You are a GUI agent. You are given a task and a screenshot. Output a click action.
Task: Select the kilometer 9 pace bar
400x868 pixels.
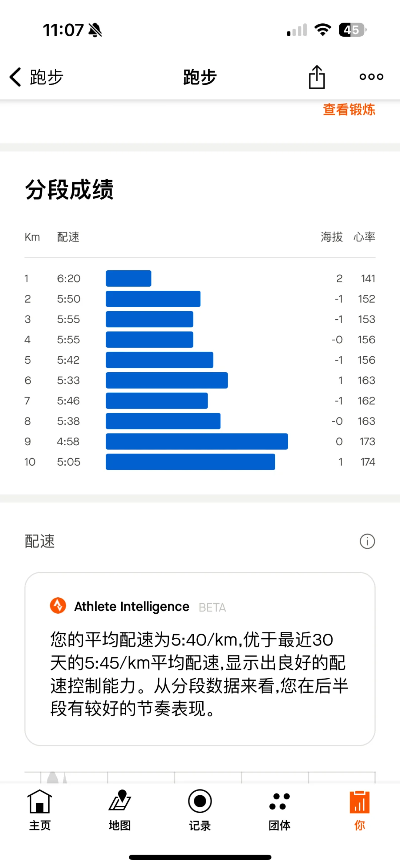197,442
